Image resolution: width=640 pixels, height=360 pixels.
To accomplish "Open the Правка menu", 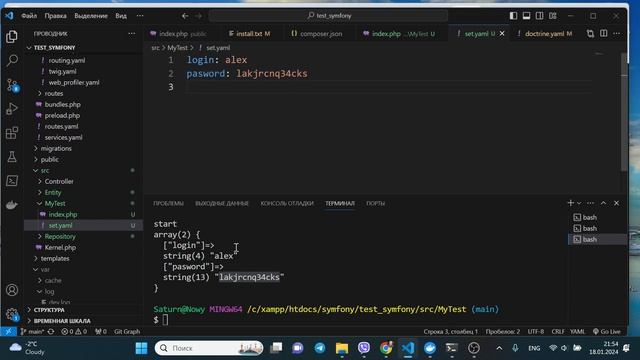I will [x=56, y=16].
